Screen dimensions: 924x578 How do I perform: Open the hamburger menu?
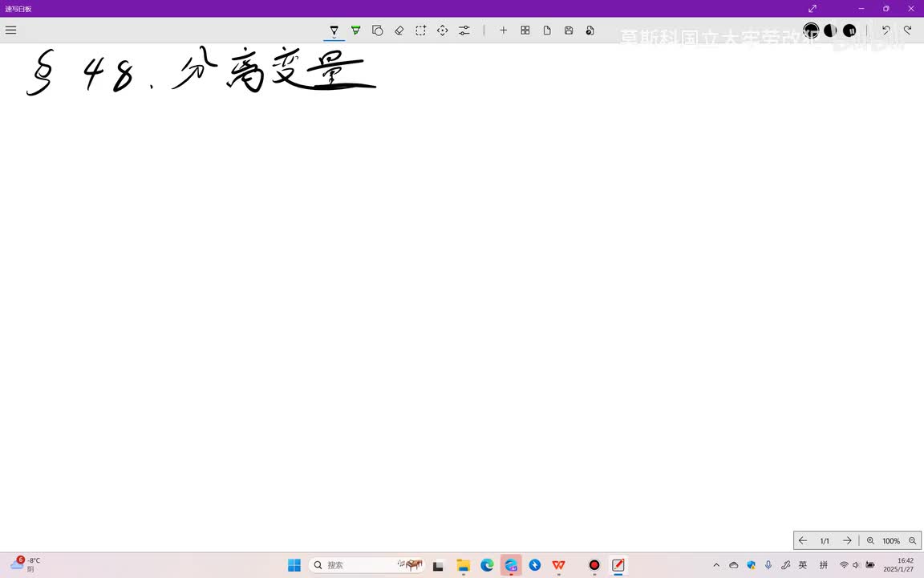(10, 30)
